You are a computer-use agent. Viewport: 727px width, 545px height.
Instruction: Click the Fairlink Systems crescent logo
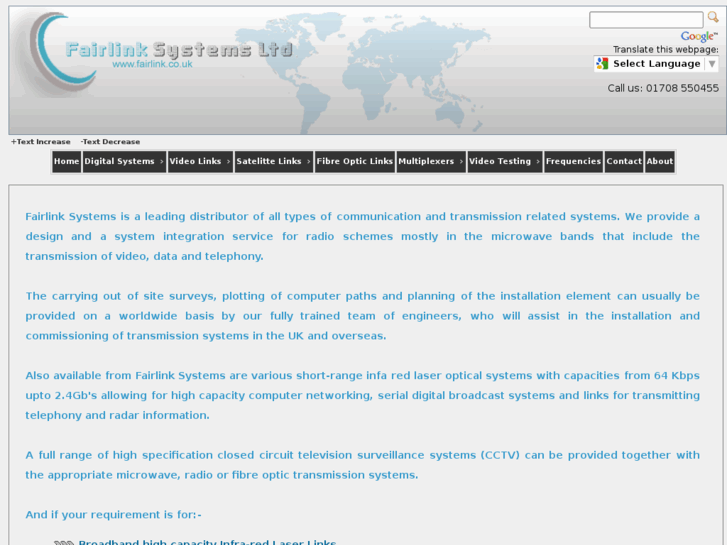click(62, 53)
